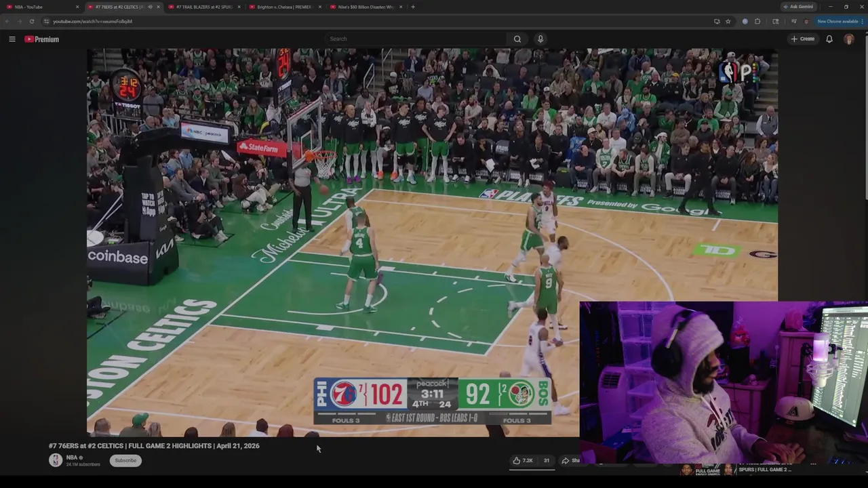This screenshot has width=868, height=488.
Task: Close the TRAIL BLAZERS at SPURS tab
Action: point(239,7)
